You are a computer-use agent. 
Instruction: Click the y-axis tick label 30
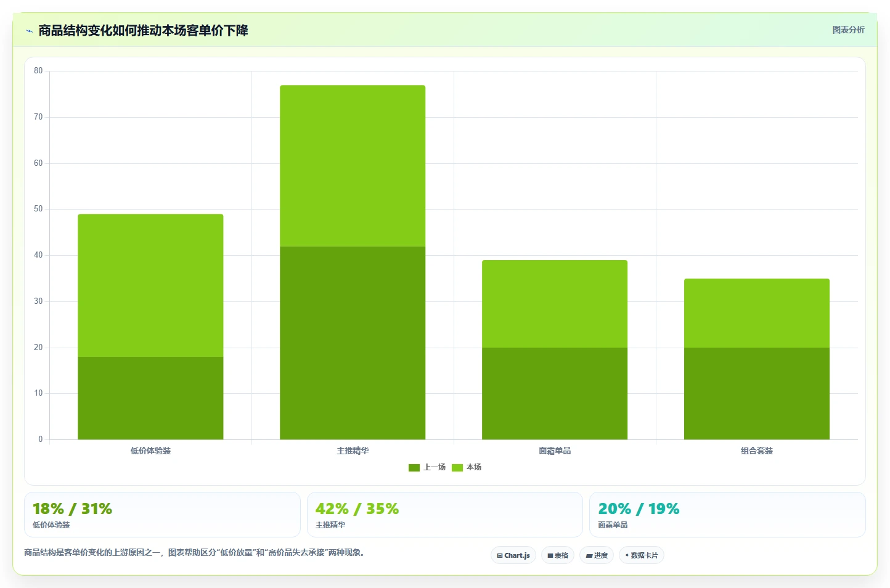[38, 301]
